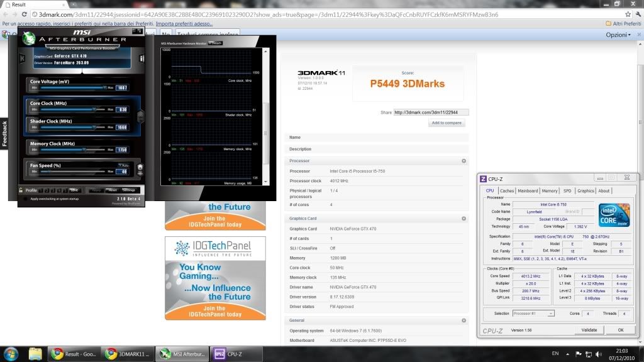
Task: Switch to the Mainboard tab in CPU-Z
Action: coord(528,191)
